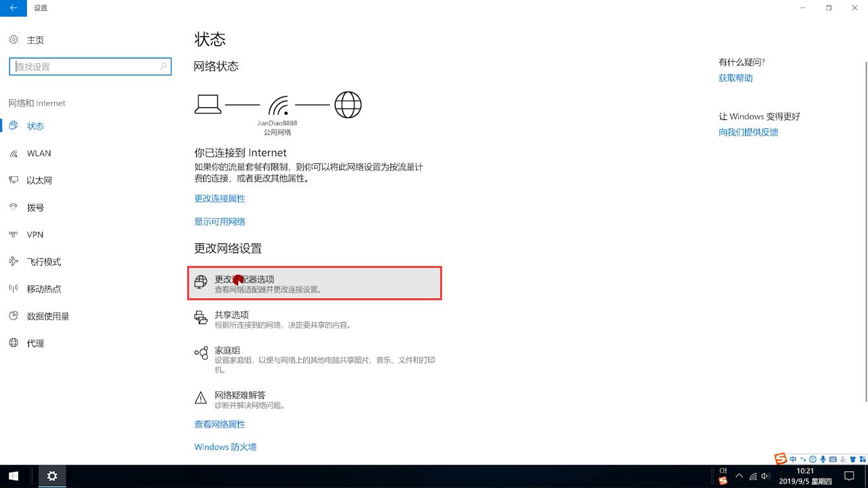Click the 更改连接属性 link
868x488 pixels.
click(x=219, y=198)
